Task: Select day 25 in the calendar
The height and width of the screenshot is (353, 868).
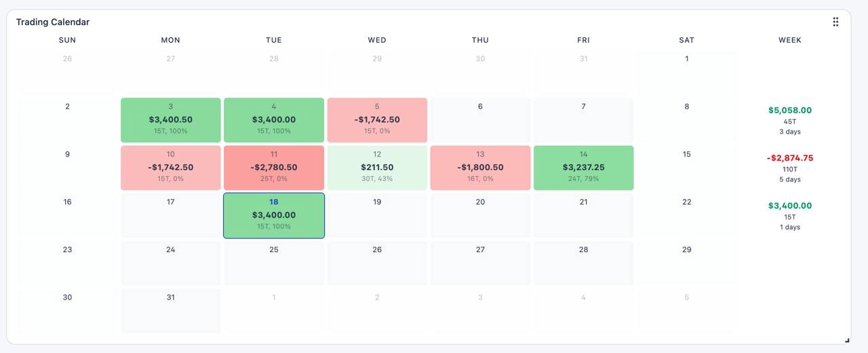Action: [x=274, y=263]
